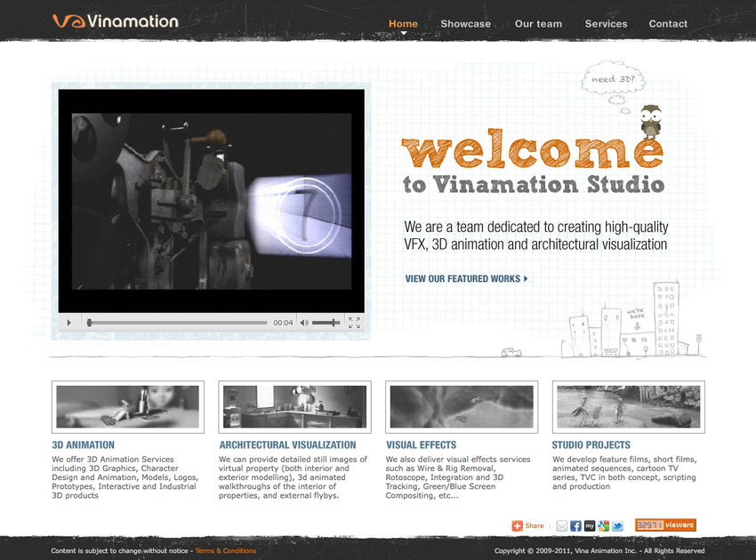Click the 'welcome' headline

point(532,148)
